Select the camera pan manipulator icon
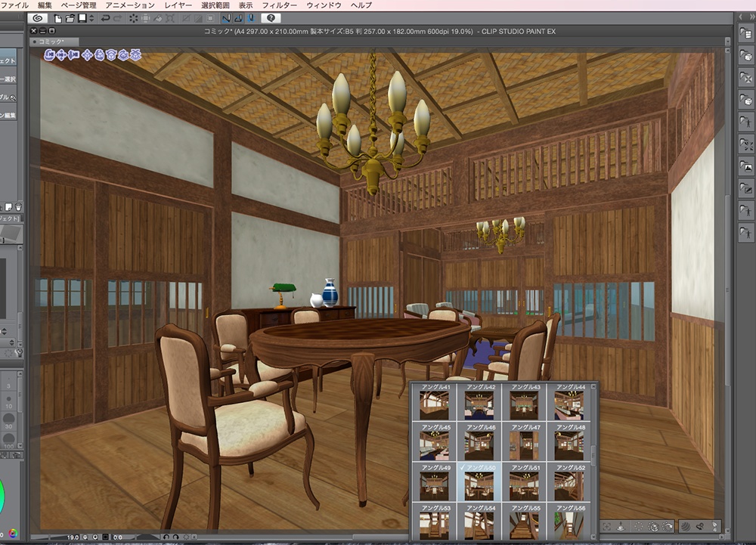Viewport: 756px width, 545px height. pyautogui.click(x=61, y=54)
